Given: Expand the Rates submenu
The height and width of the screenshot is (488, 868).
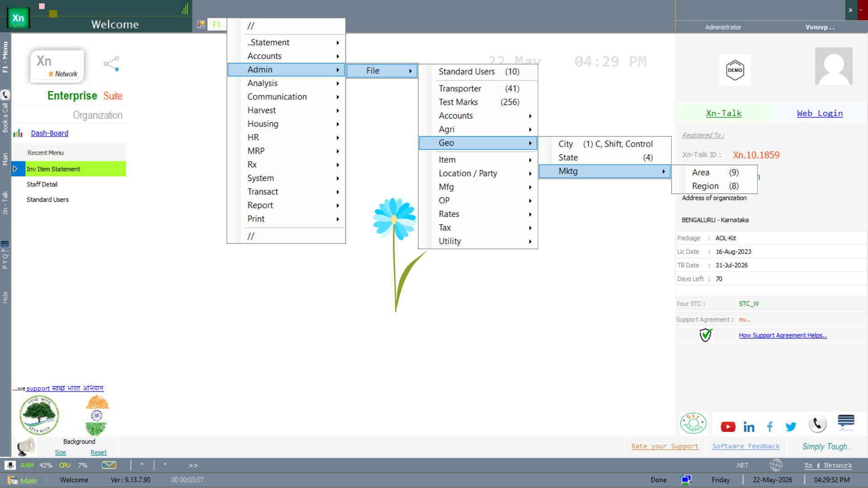Looking at the screenshot, I should click(x=478, y=214).
